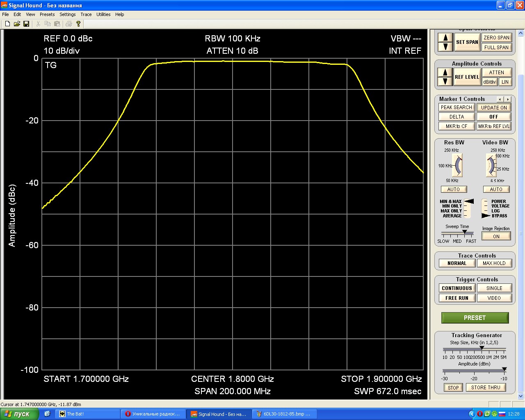Click the Copy toolbar icon
This screenshot has height=420, width=525.
click(x=48, y=24)
